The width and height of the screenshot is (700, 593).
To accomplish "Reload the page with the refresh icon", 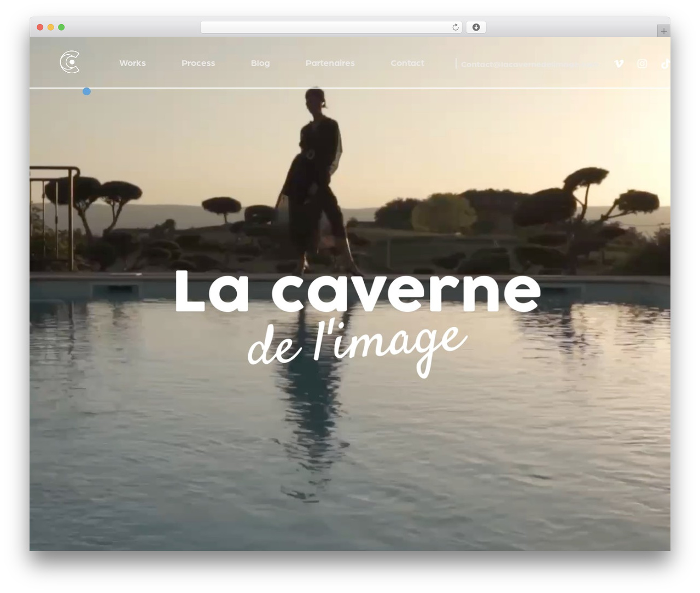I will [x=456, y=27].
